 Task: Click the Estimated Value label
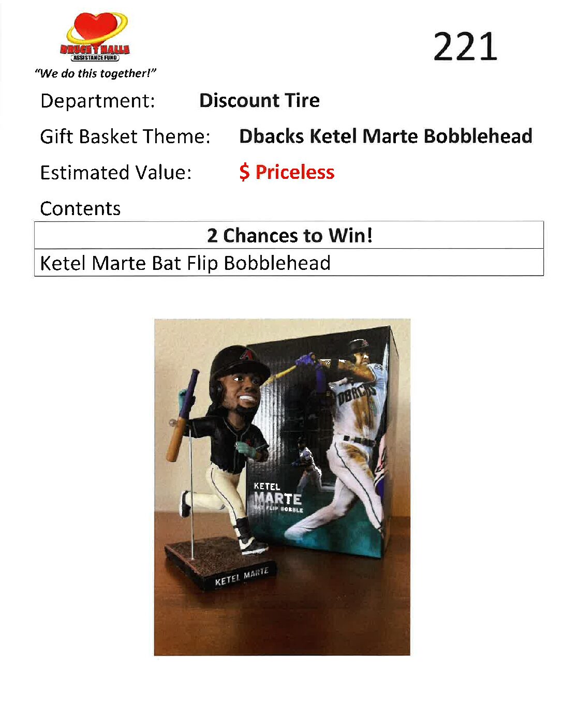(116, 172)
